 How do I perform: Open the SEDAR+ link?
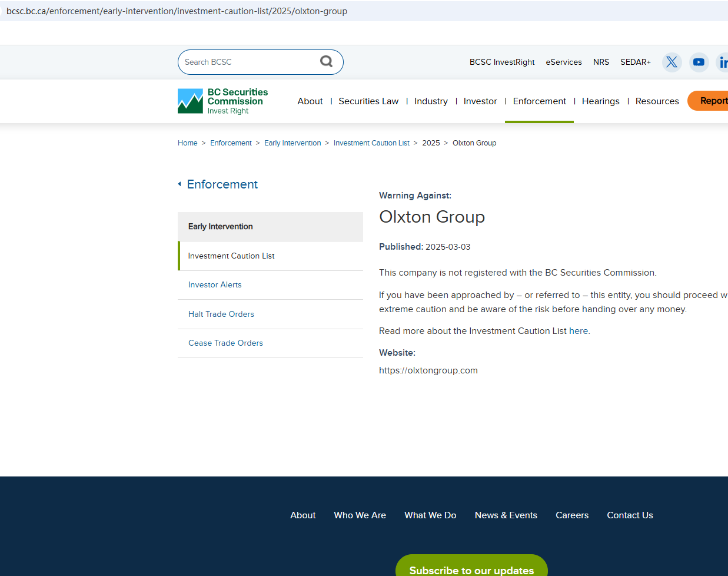click(x=635, y=62)
